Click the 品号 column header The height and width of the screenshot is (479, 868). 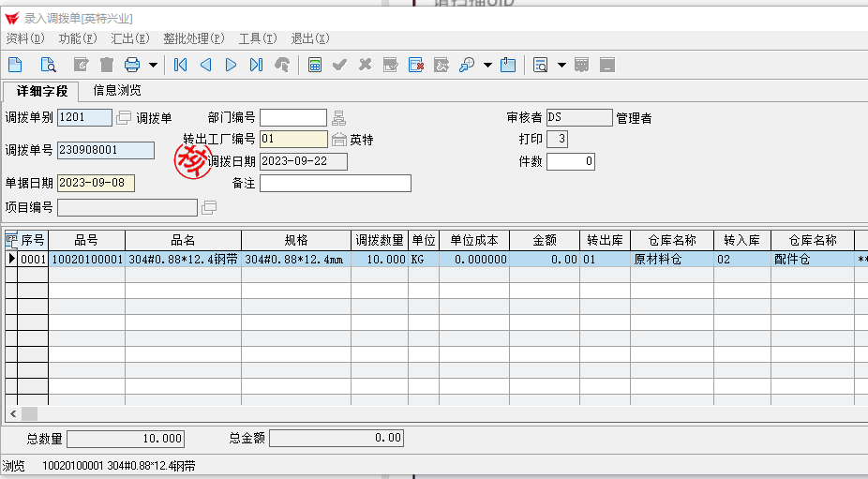tap(86, 240)
